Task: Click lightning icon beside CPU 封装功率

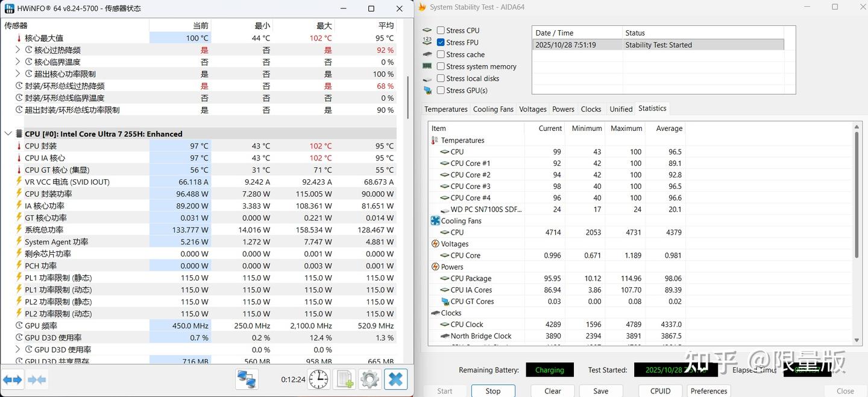Action: pyautogui.click(x=19, y=194)
